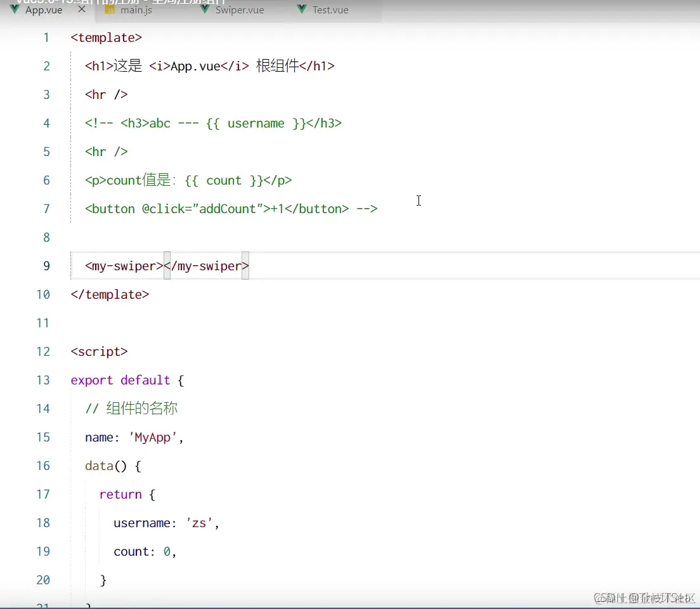Click line number 12 in the gutter
The width and height of the screenshot is (700, 609).
click(x=43, y=351)
